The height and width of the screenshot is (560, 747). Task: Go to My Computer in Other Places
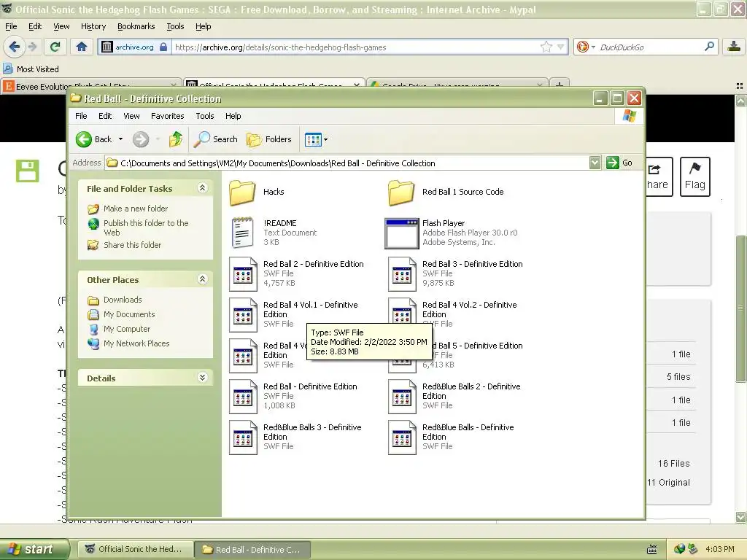pyautogui.click(x=127, y=329)
